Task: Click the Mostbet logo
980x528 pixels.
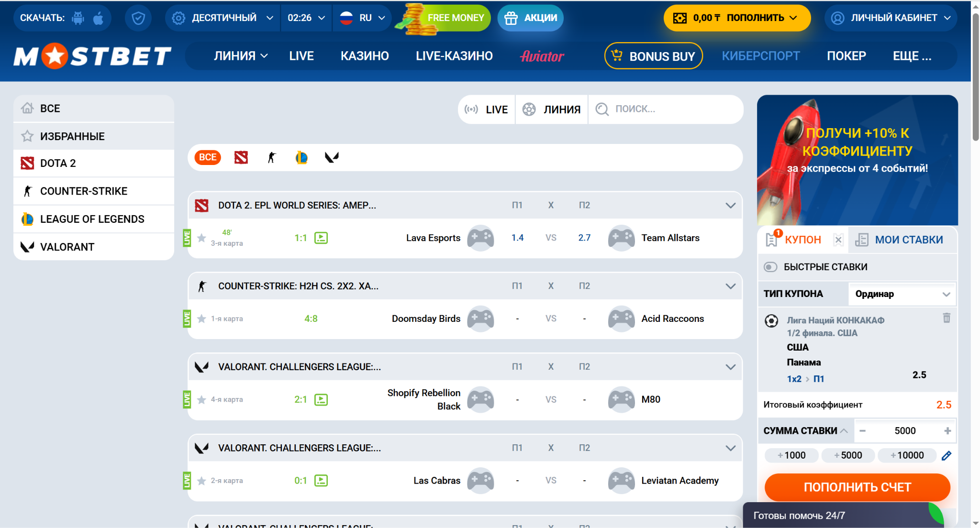Action: (x=92, y=56)
